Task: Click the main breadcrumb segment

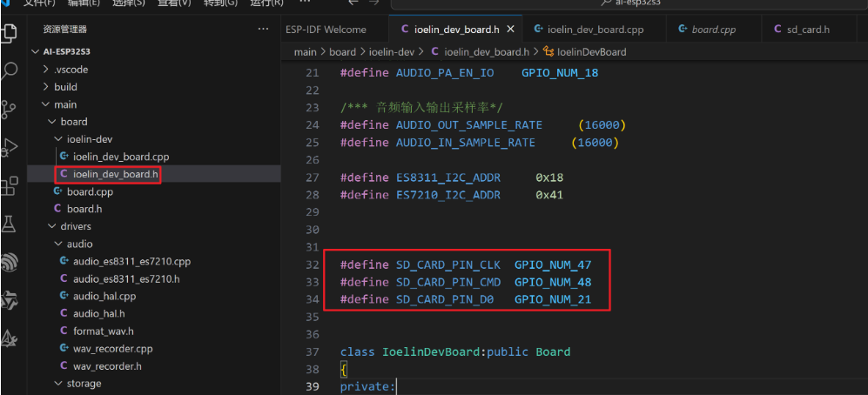Action: coord(305,52)
